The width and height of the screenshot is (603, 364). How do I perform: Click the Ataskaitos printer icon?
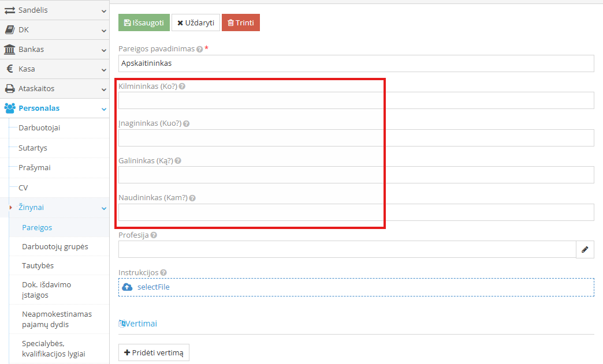(x=10, y=89)
